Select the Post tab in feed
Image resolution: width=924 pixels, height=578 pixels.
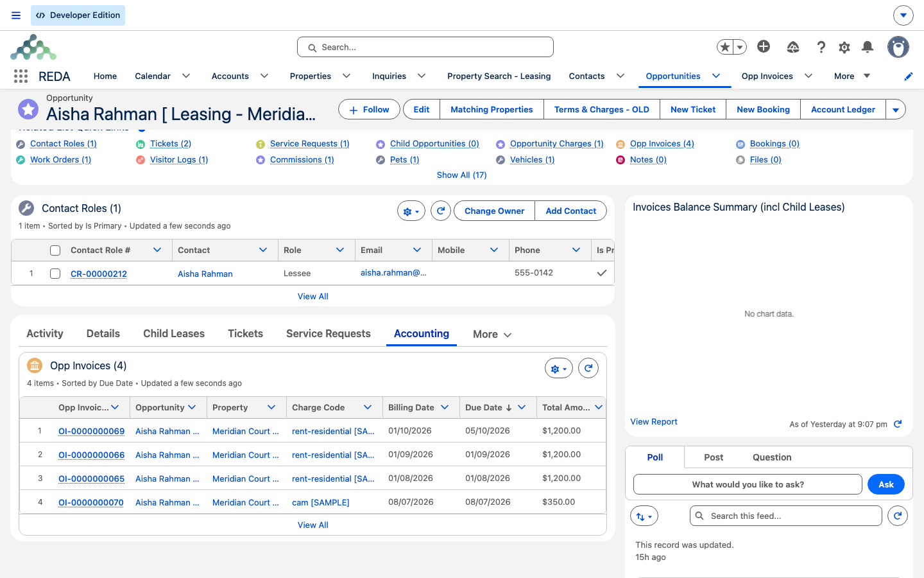714,457
